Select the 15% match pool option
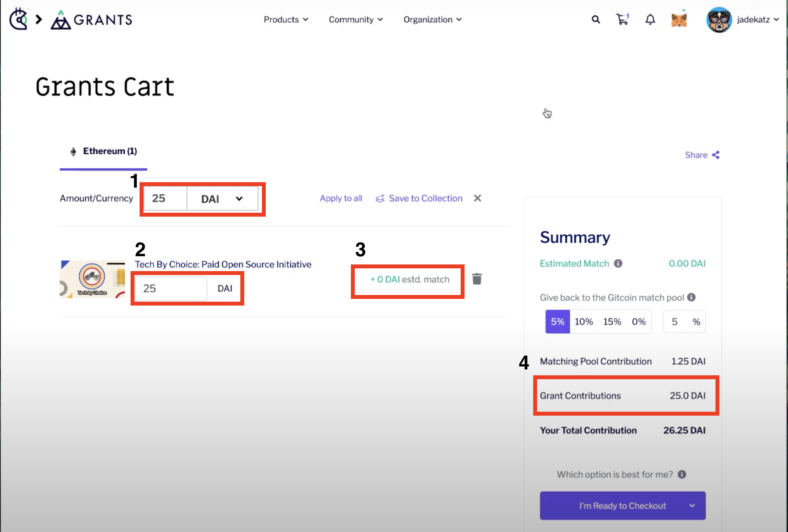 pyautogui.click(x=612, y=321)
